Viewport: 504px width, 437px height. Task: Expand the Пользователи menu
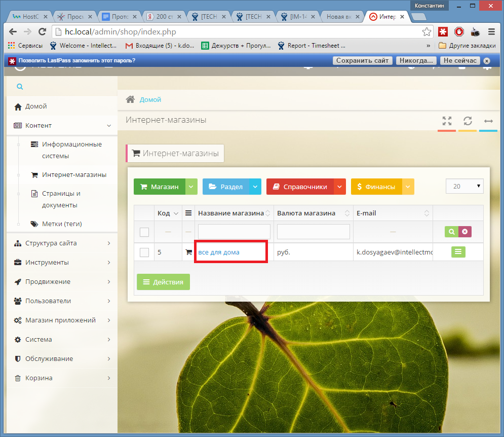(62, 301)
